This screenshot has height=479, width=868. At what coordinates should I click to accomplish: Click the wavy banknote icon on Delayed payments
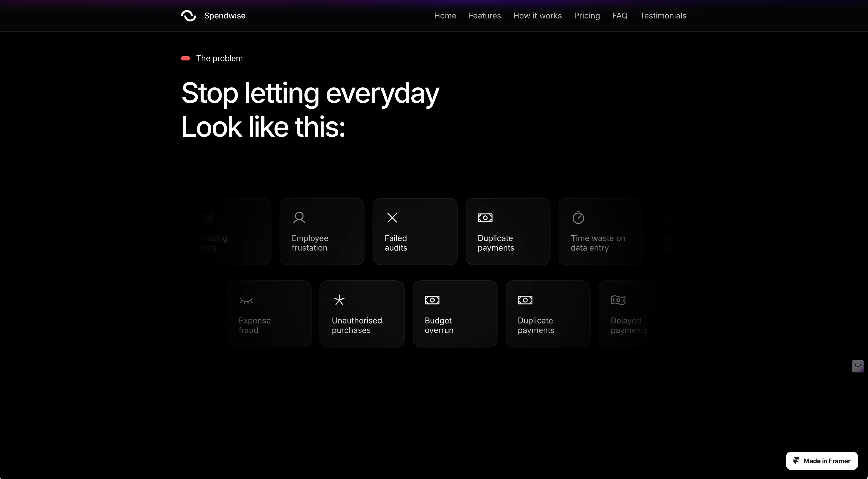point(618,300)
